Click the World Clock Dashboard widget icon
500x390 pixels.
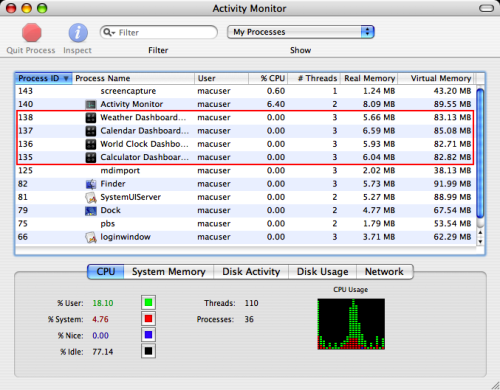tap(91, 144)
